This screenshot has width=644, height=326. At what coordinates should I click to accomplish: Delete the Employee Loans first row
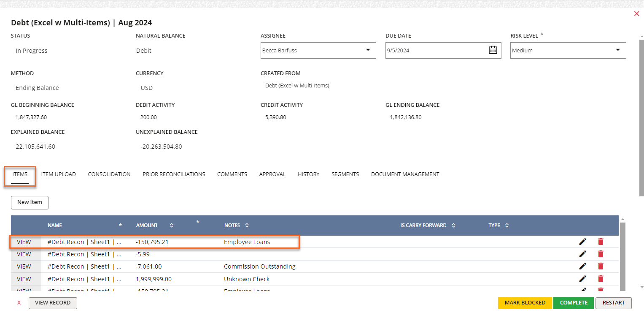(601, 242)
